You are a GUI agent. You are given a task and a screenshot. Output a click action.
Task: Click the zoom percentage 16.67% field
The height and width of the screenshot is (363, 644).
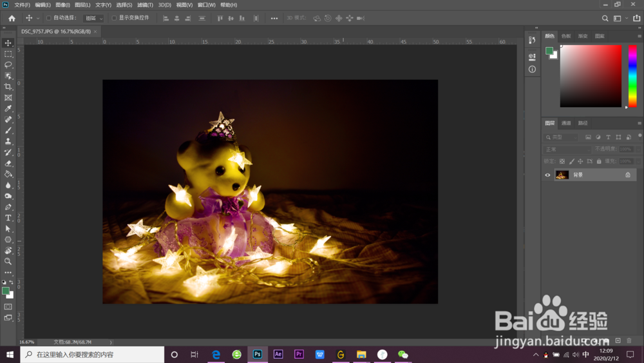click(27, 342)
